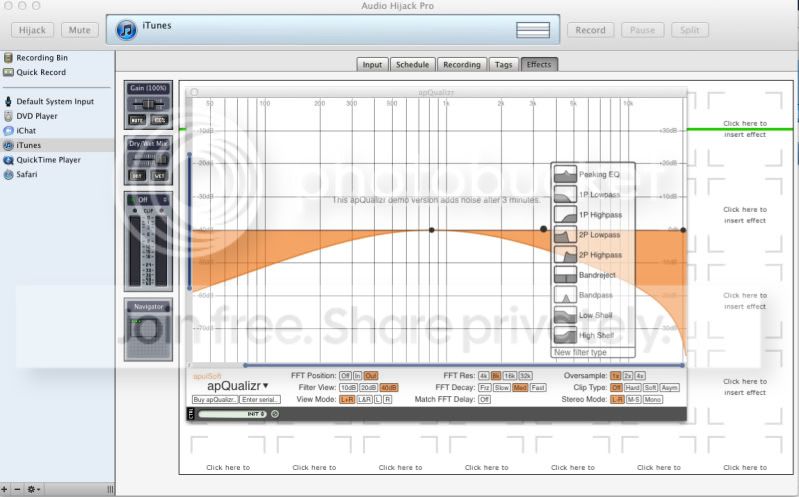Choose the 1P Lowpass filter icon

tap(565, 194)
